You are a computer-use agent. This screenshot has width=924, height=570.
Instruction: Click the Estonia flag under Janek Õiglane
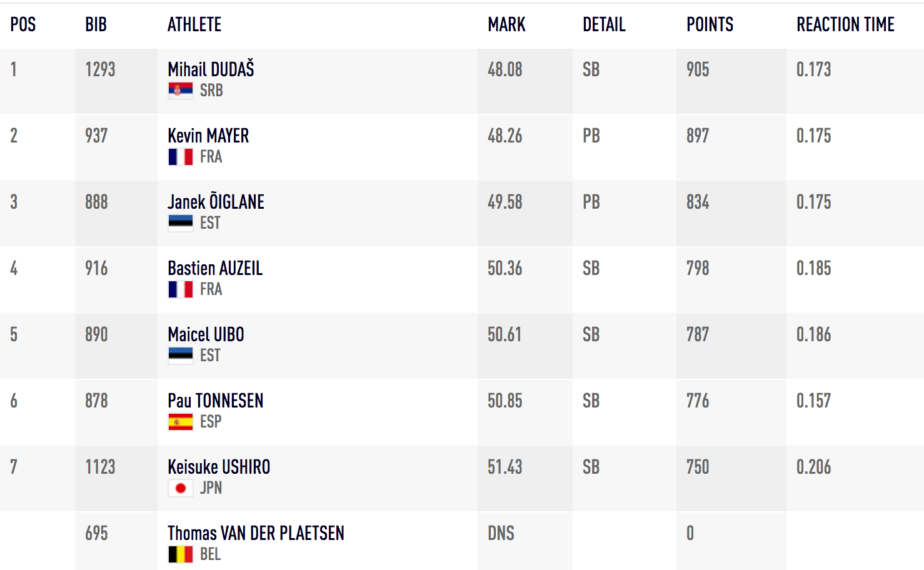point(180,223)
